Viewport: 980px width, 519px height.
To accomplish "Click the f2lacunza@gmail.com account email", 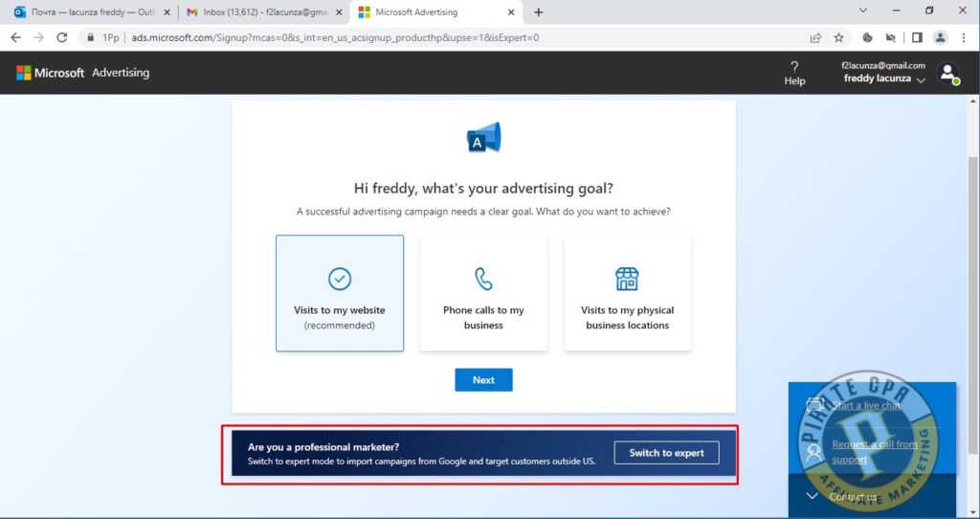I will pyautogui.click(x=883, y=65).
